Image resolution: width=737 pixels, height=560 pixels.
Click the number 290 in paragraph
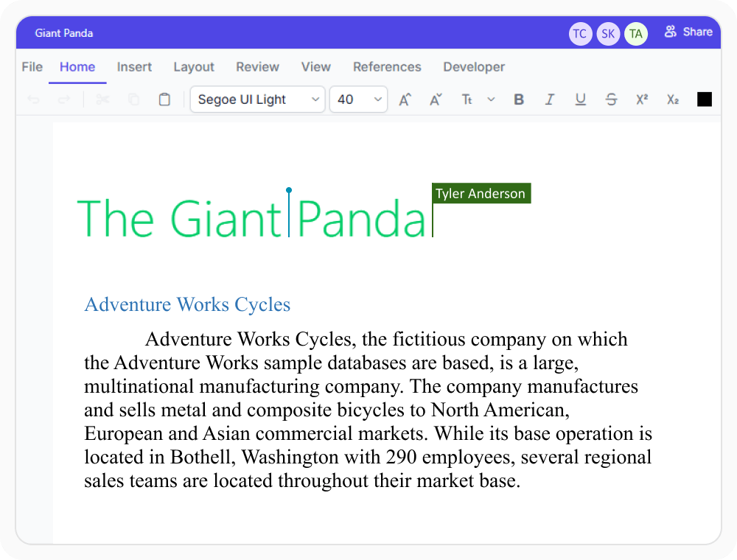point(401,457)
